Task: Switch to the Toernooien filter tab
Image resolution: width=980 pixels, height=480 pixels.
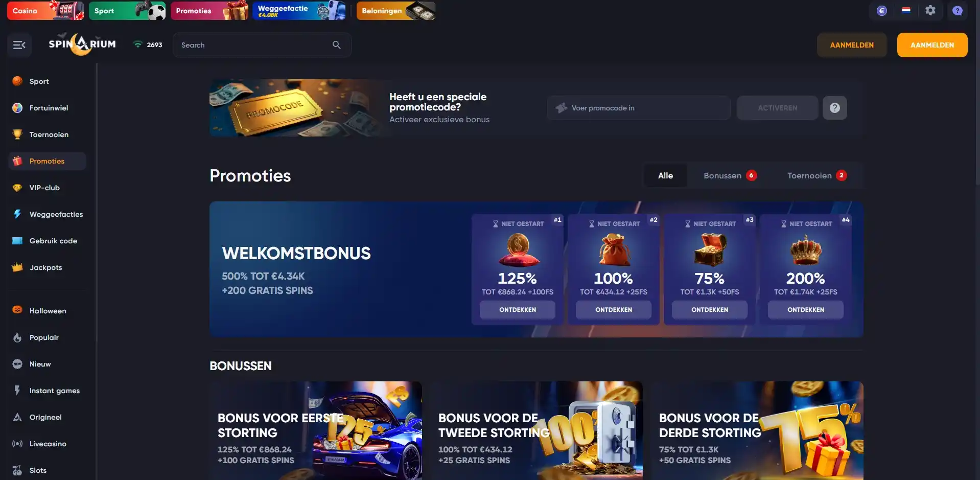Action: coord(816,175)
